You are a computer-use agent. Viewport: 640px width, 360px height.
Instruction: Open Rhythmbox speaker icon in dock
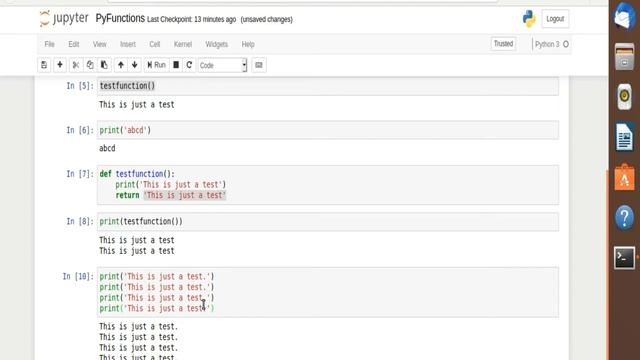coord(624,97)
